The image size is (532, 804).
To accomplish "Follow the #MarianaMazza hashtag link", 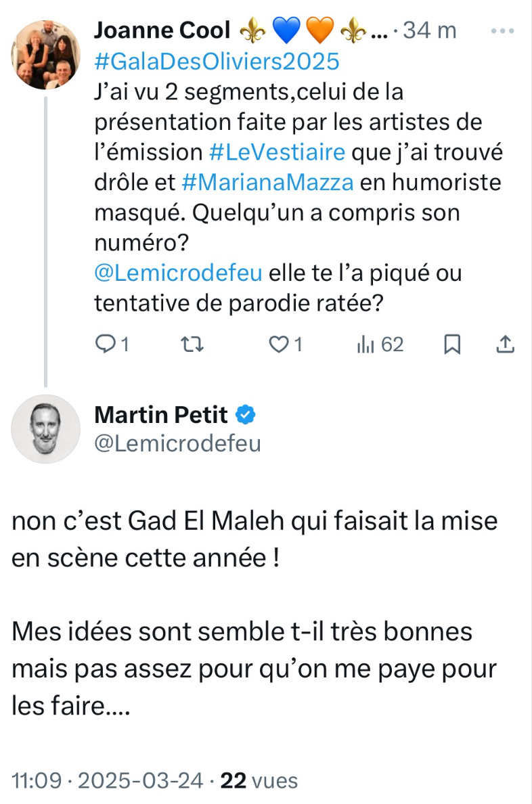I will click(268, 182).
